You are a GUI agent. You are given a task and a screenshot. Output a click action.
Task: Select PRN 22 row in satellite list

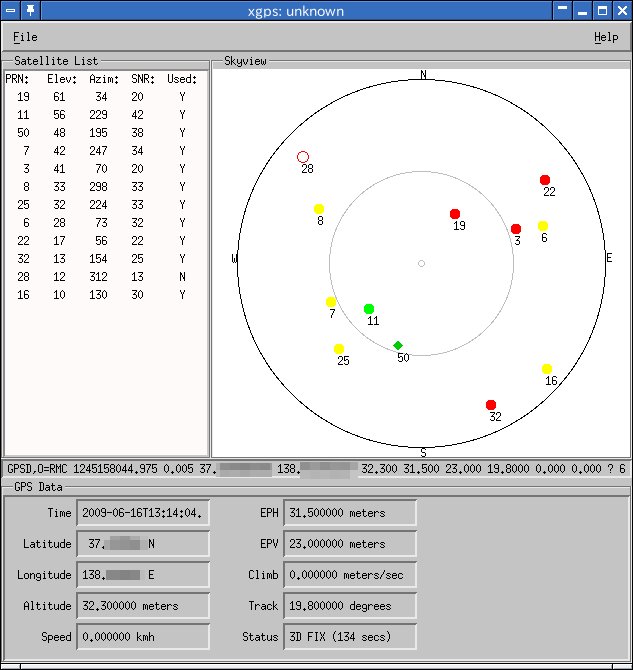tap(106, 241)
